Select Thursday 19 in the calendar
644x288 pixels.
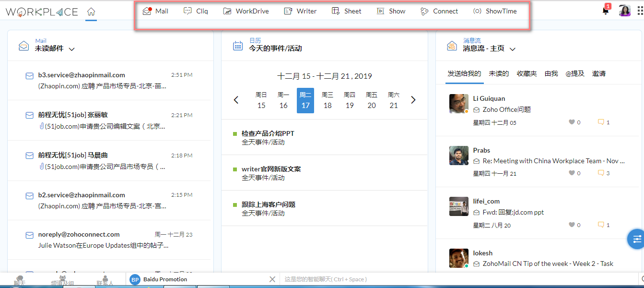pyautogui.click(x=350, y=100)
